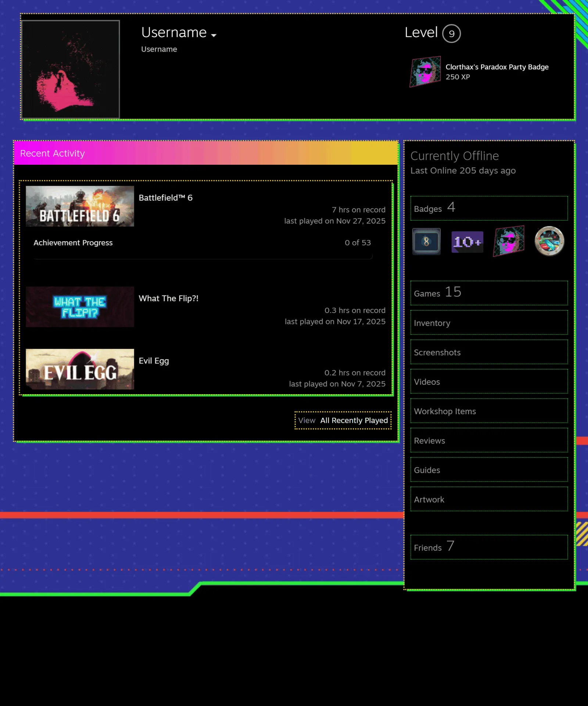Screen dimensions: 588x706
Task: Open the Videos page
Action: [x=489, y=381]
